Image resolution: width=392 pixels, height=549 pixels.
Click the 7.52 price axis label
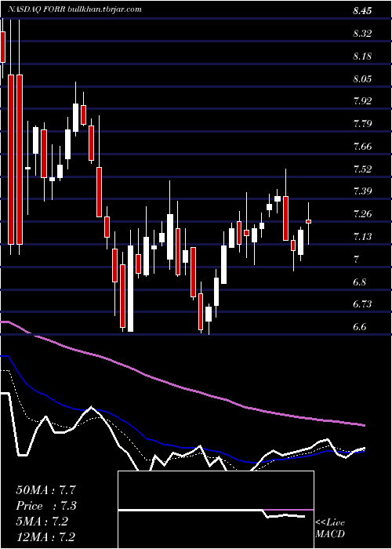(362, 169)
